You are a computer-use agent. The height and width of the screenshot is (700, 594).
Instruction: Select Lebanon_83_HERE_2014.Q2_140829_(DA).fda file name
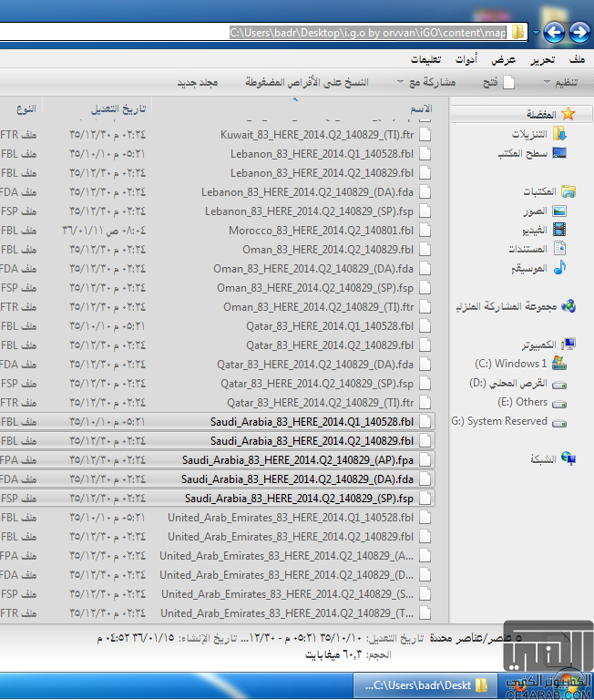(x=307, y=192)
